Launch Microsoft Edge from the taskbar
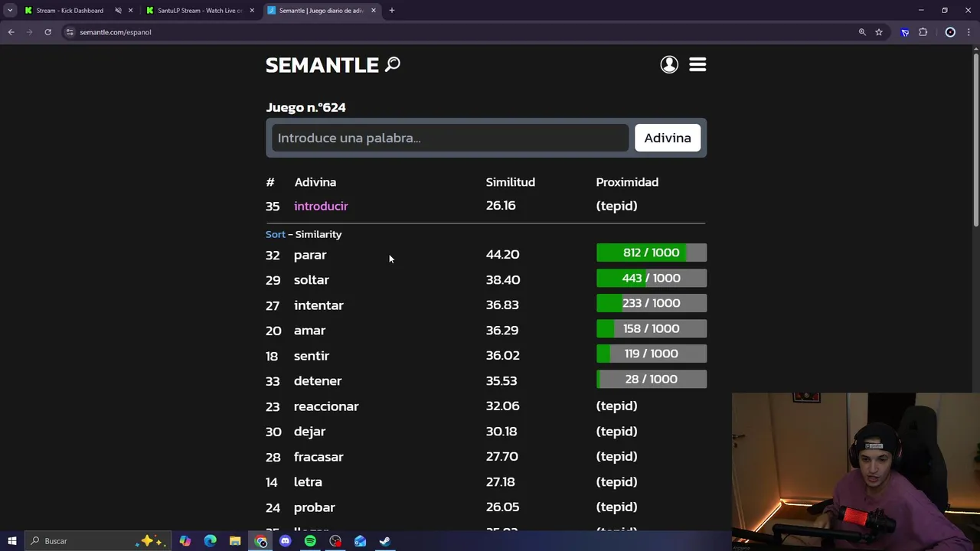This screenshot has height=551, width=980. tap(210, 541)
